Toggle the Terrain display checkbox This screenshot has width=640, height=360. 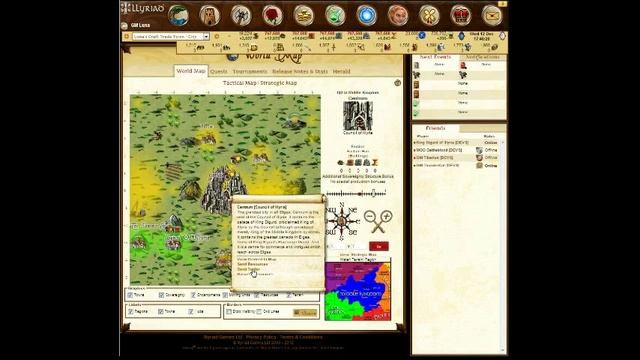(289, 295)
